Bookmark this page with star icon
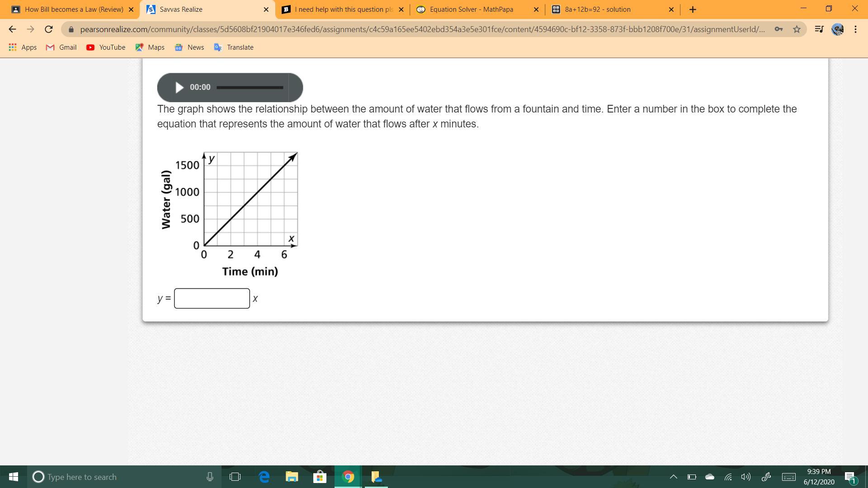Screen dimensions: 868x488 (797, 29)
